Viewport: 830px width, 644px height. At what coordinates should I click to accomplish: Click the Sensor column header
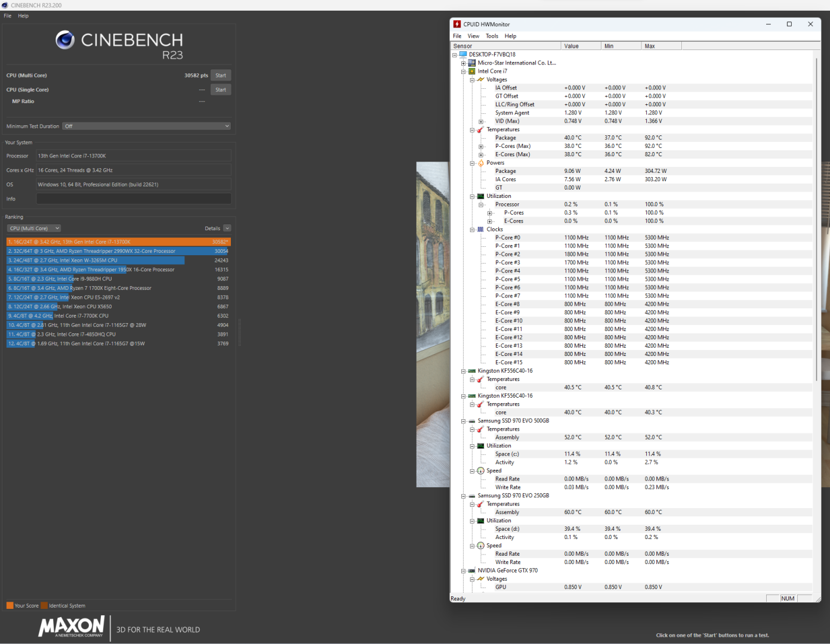(506, 46)
